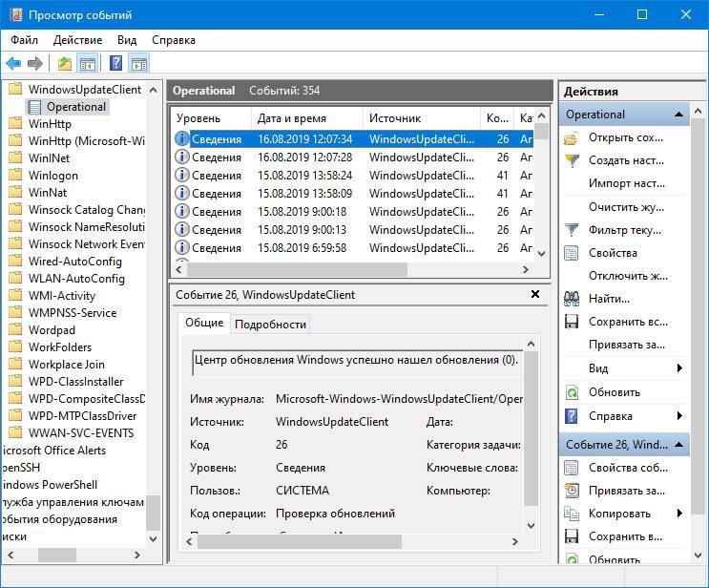Go forward with the gray right arrow
The height and width of the screenshot is (588, 709).
tap(34, 63)
